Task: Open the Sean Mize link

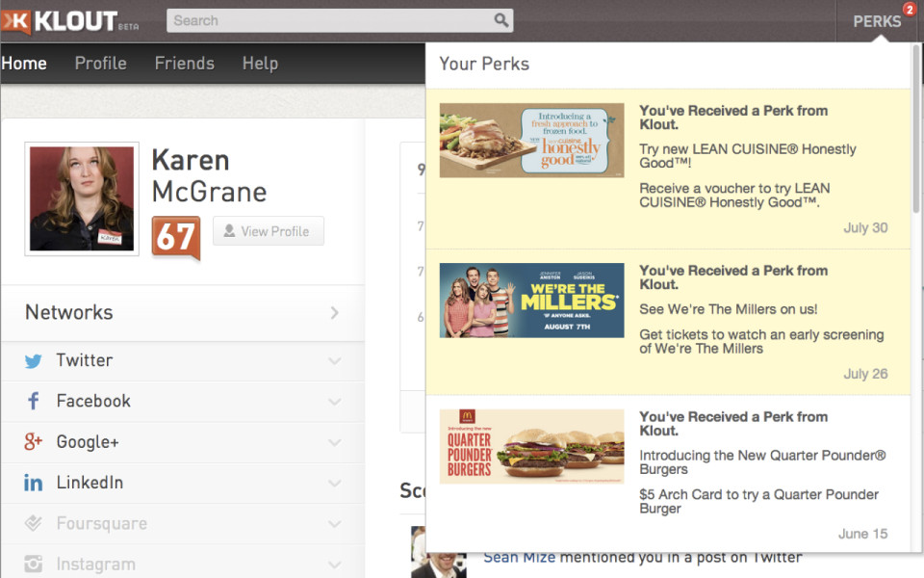Action: click(x=519, y=557)
